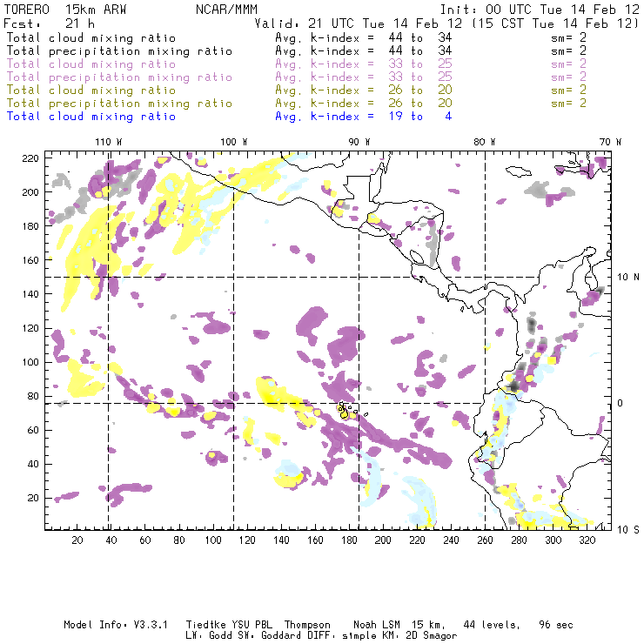Image resolution: width=644 pixels, height=644 pixels.
Task: Click the "10 S" latitude label
Action: coord(628,530)
